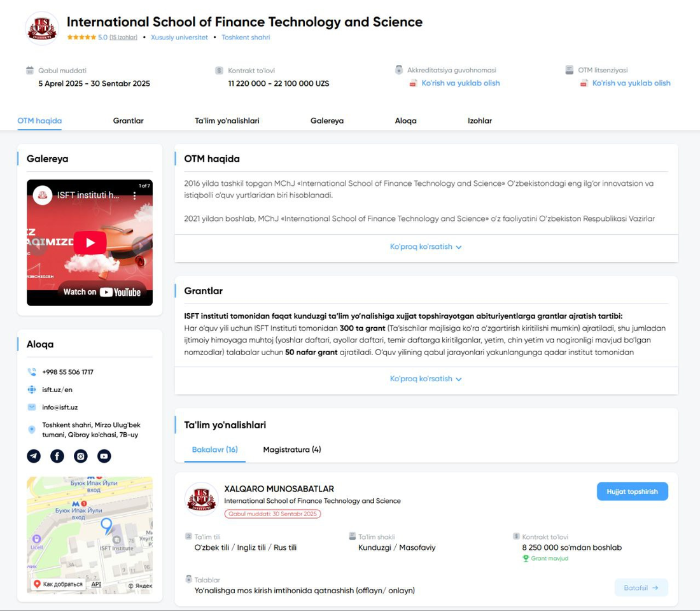700x611 pixels.
Task: Click the metro station M icon on map
Action: 76,504
